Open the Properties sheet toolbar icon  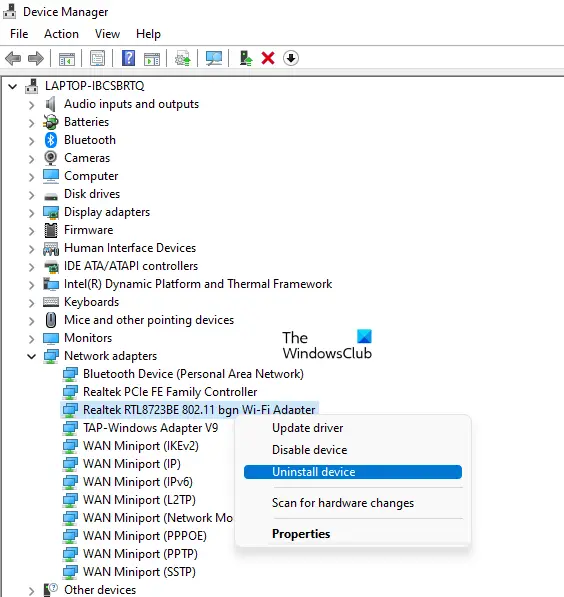(97, 59)
